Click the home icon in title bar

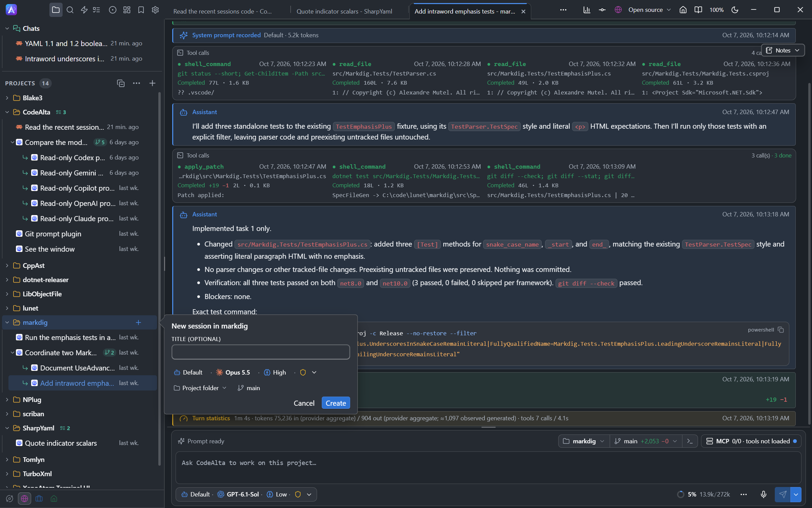[683, 10]
